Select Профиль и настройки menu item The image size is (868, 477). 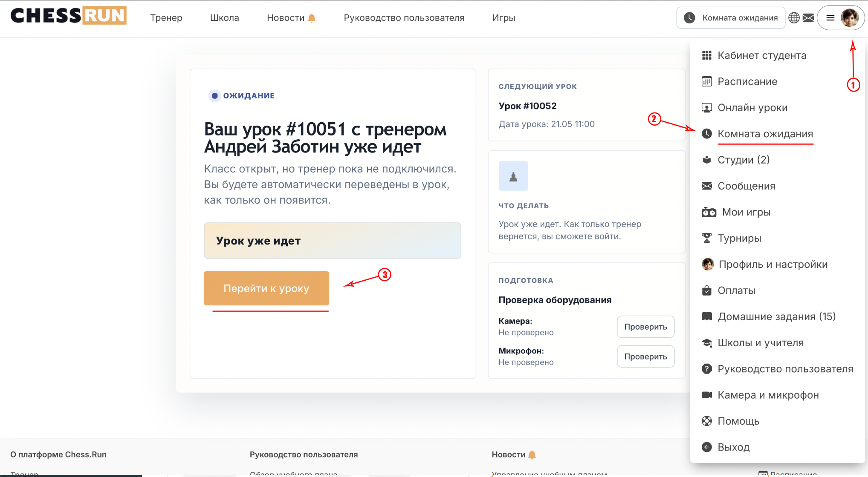pos(773,264)
